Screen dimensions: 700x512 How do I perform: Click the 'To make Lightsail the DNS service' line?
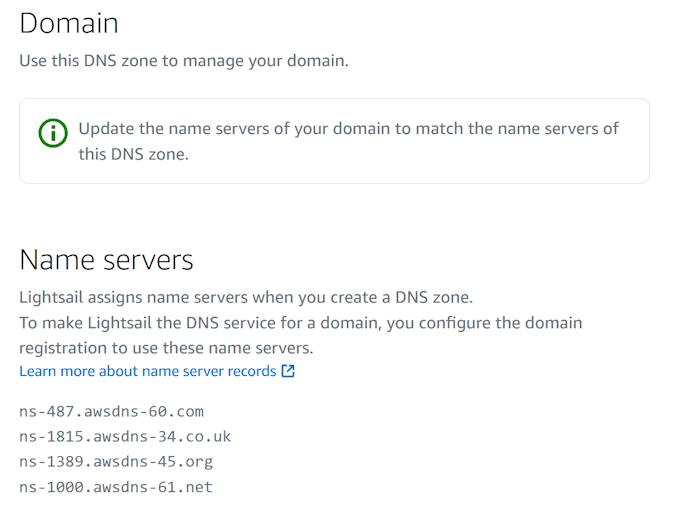coord(300,323)
